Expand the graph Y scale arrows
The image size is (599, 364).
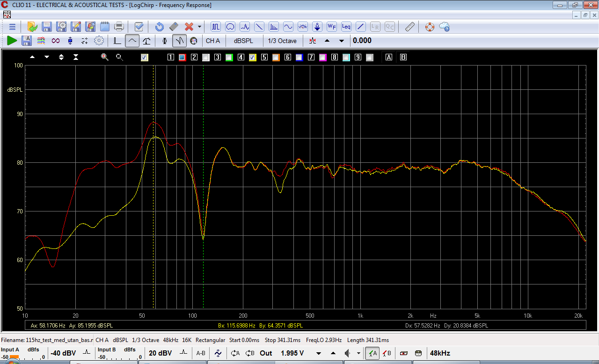(61, 57)
